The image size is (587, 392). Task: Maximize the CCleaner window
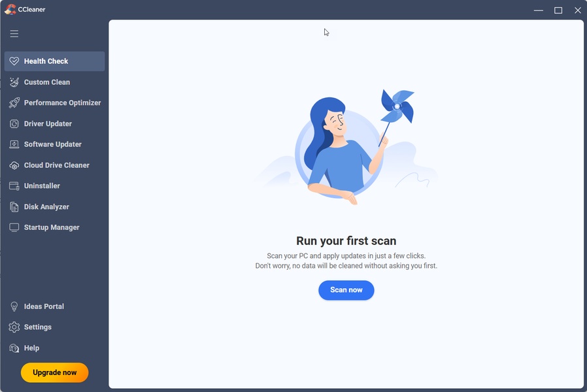tap(558, 10)
